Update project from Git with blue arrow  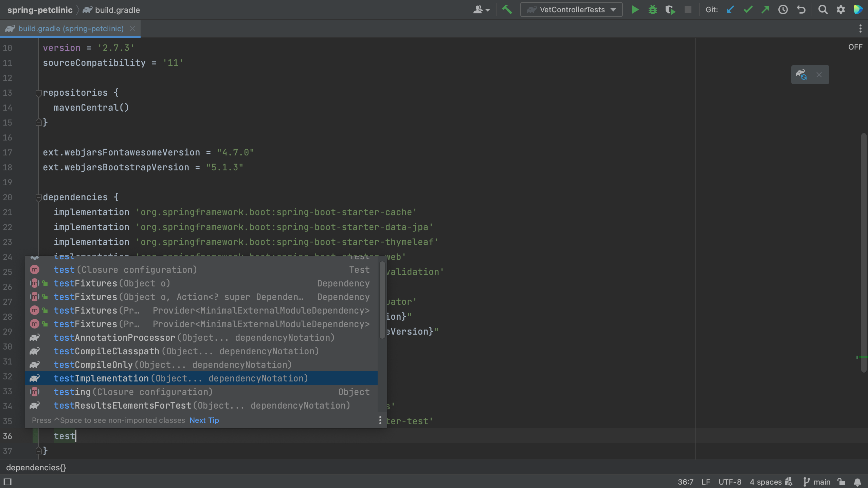pyautogui.click(x=730, y=10)
